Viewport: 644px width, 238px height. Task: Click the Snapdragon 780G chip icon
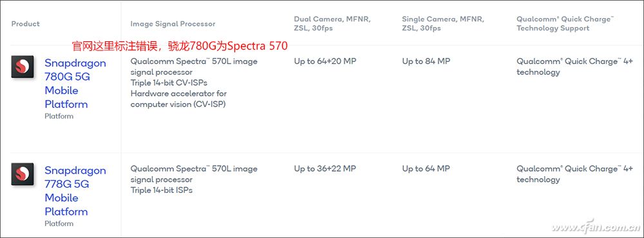pos(22,66)
